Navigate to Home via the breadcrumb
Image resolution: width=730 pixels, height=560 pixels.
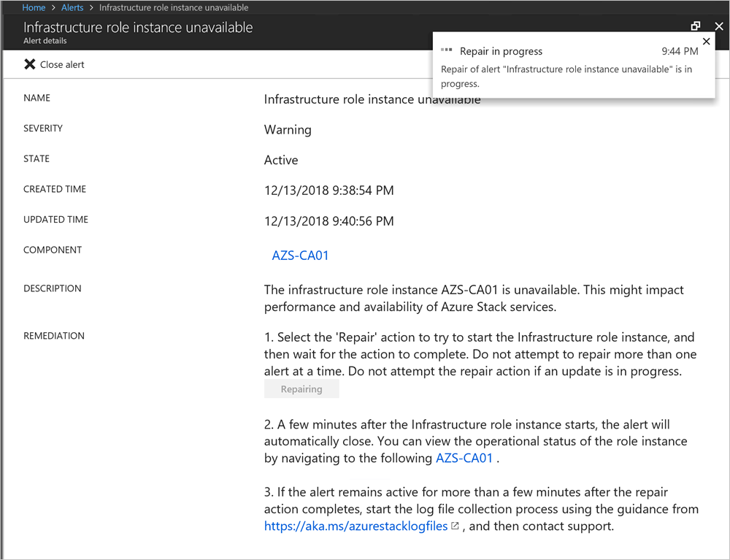click(x=34, y=7)
